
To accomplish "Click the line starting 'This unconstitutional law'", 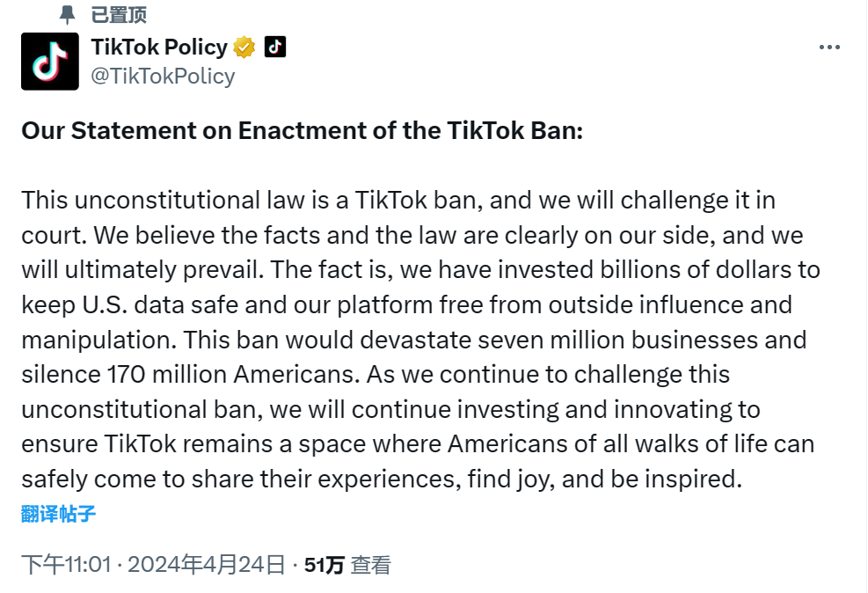I will click(x=398, y=201).
